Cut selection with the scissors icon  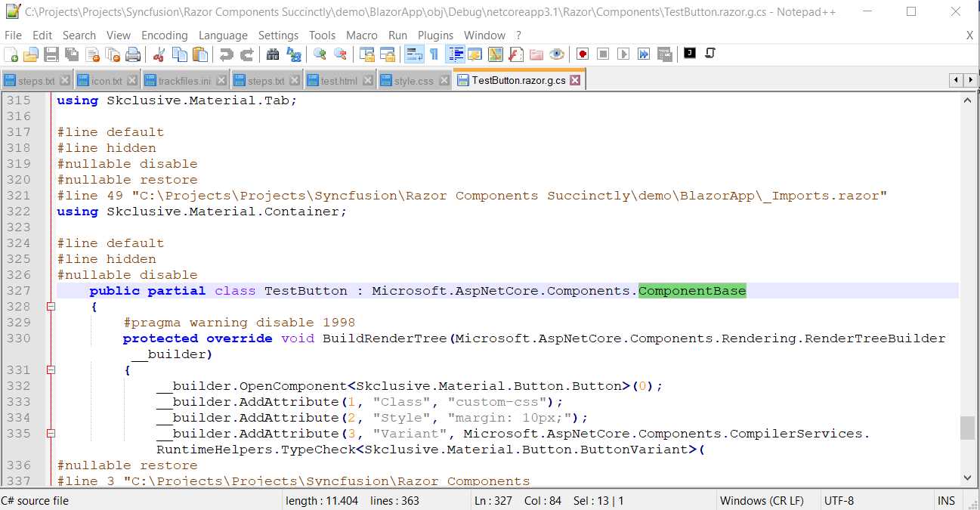159,54
